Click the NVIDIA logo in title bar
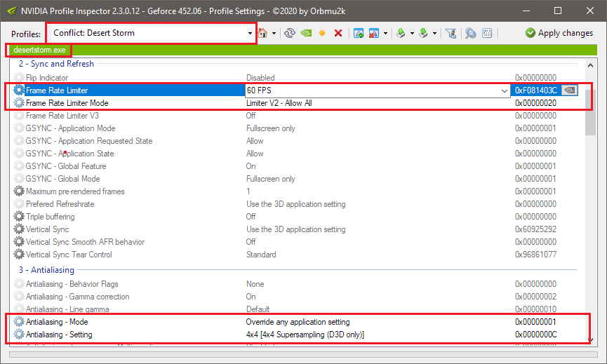Viewport: 607px width, 364px height. click(12, 11)
